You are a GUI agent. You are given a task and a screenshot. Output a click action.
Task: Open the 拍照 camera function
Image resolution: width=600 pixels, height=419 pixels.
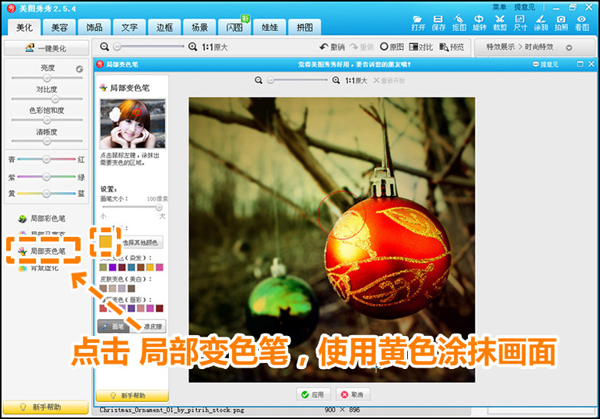coord(561,23)
